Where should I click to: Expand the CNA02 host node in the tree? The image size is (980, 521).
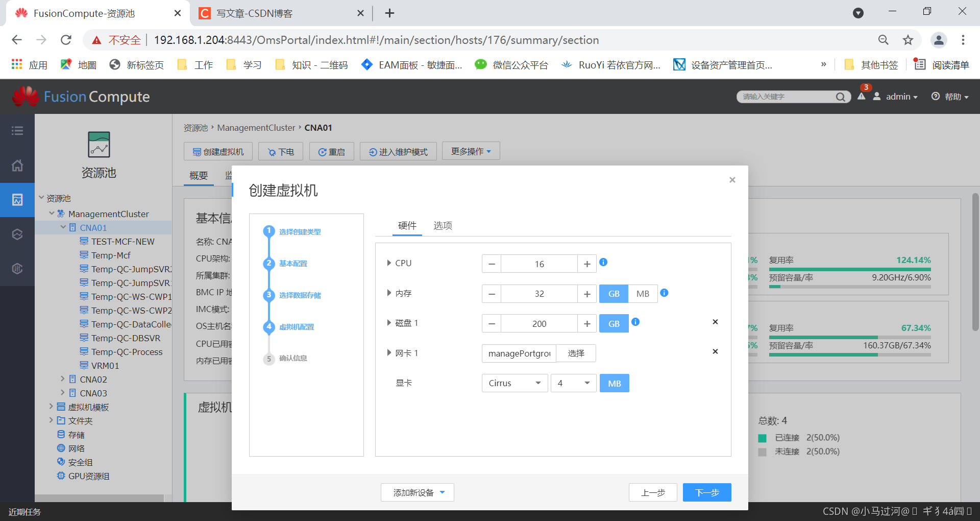62,379
